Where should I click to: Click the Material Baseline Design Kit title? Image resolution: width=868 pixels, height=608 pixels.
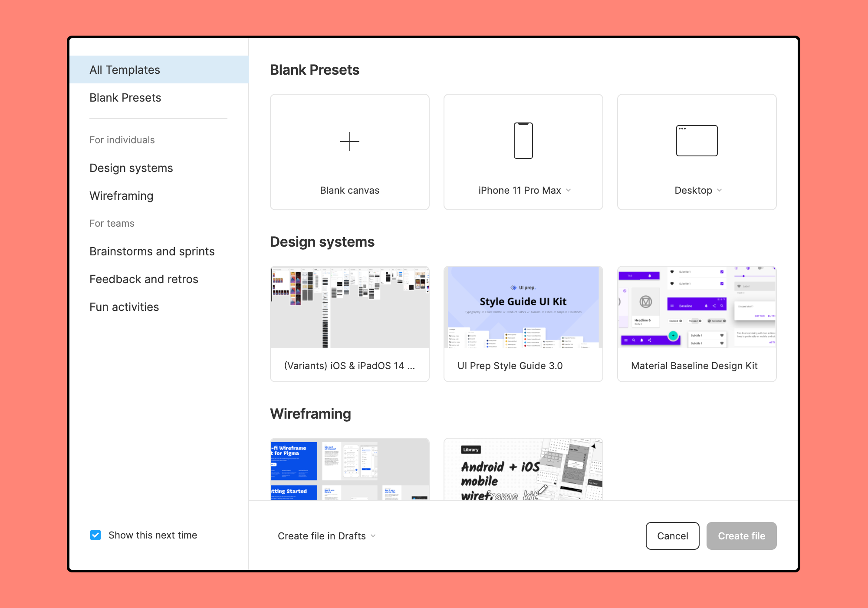(694, 366)
